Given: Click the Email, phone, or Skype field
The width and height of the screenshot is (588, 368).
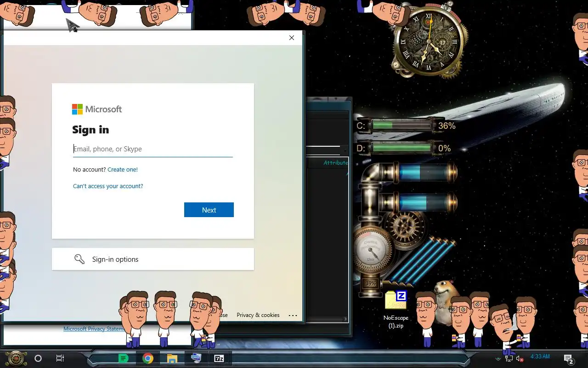Looking at the screenshot, I should (153, 149).
